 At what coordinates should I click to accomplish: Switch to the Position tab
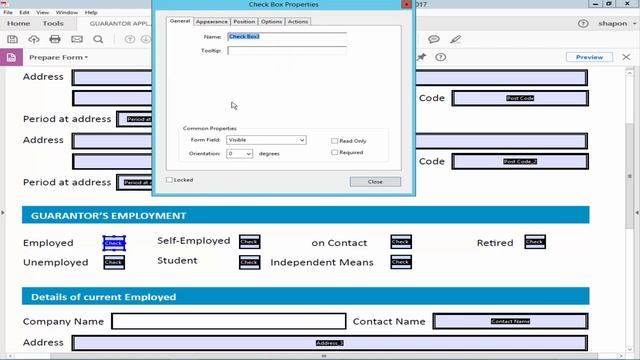click(x=244, y=22)
